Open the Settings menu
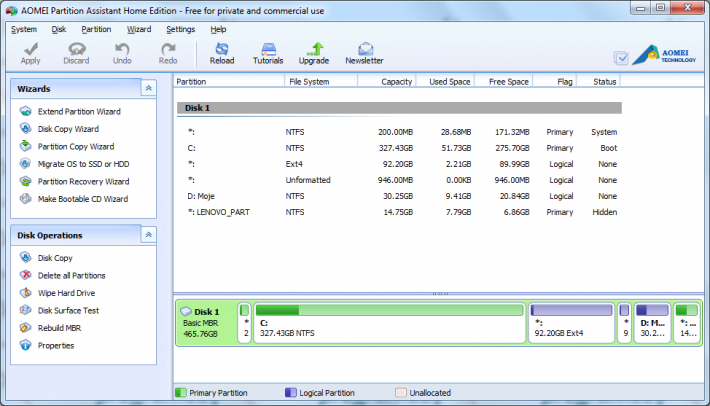The image size is (710, 406). pyautogui.click(x=180, y=29)
